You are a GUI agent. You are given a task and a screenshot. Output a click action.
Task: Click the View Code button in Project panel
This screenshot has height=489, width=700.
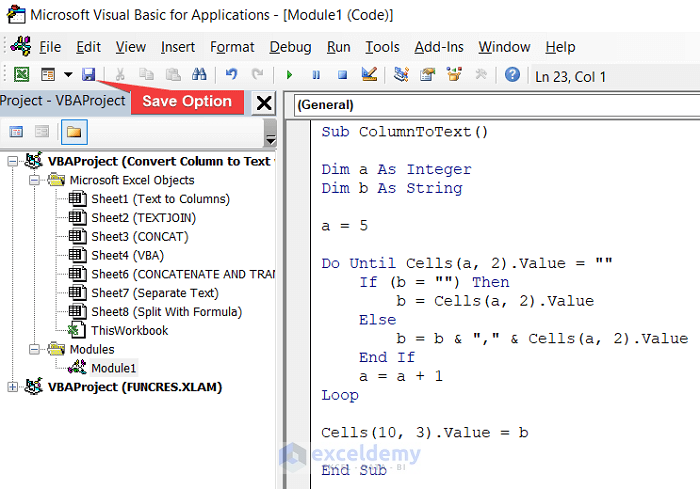[16, 132]
